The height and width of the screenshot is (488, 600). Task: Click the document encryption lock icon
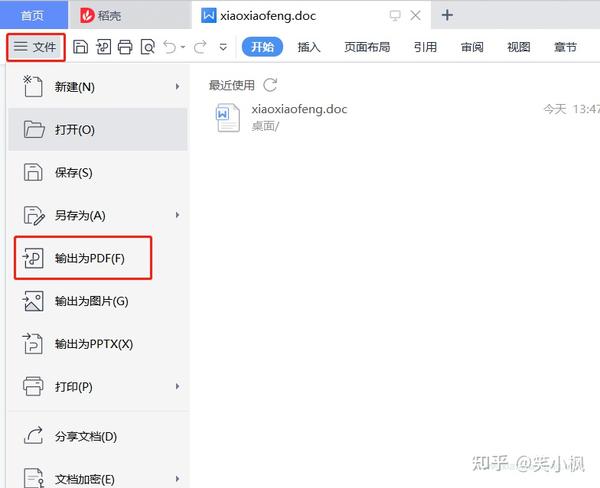34,478
